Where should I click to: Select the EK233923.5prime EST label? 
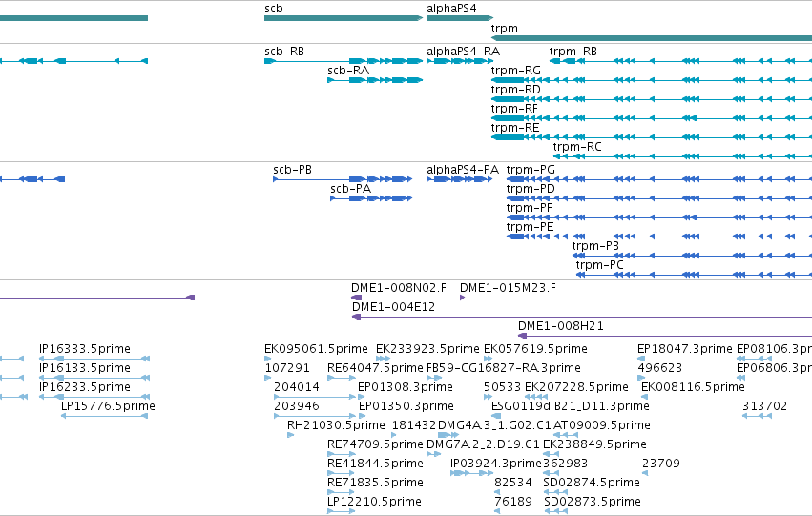click(427, 349)
